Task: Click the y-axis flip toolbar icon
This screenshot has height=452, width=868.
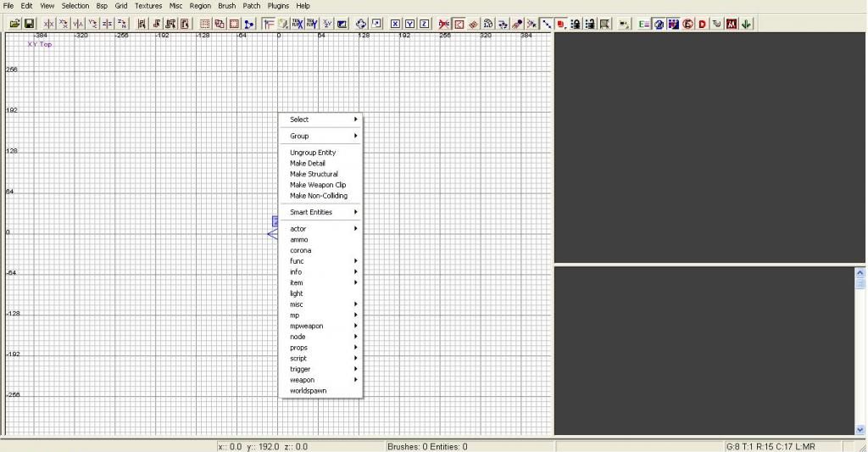Action: point(78,24)
